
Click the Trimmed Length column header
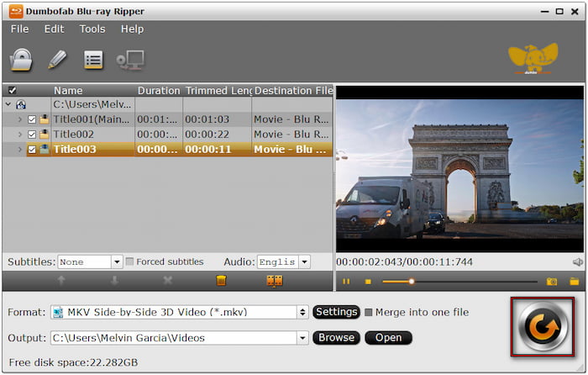point(218,91)
